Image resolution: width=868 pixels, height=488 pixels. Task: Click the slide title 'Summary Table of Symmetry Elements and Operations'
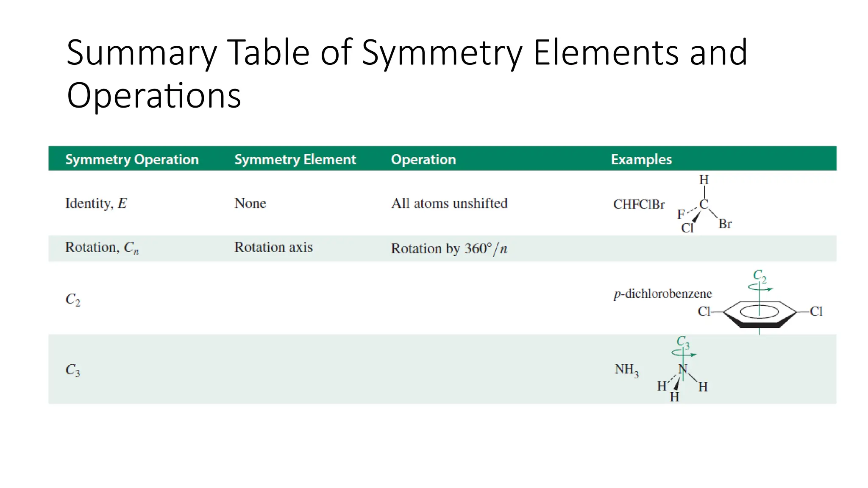click(x=407, y=73)
